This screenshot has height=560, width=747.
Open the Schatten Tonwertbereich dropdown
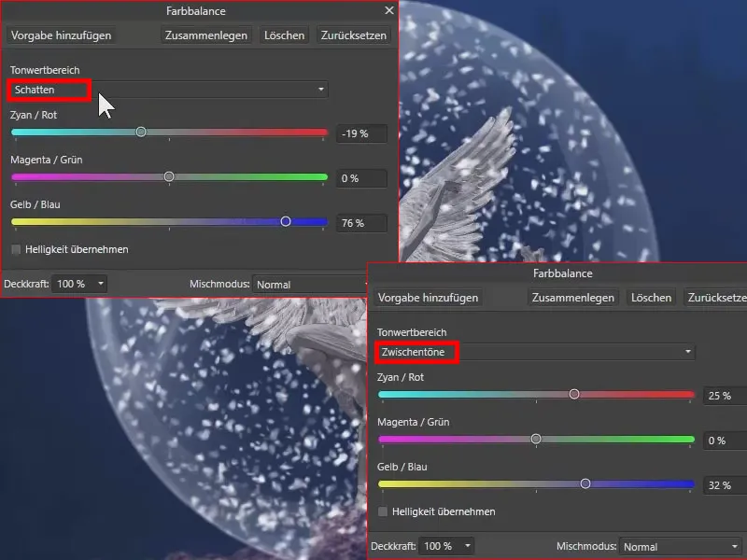pyautogui.click(x=169, y=90)
